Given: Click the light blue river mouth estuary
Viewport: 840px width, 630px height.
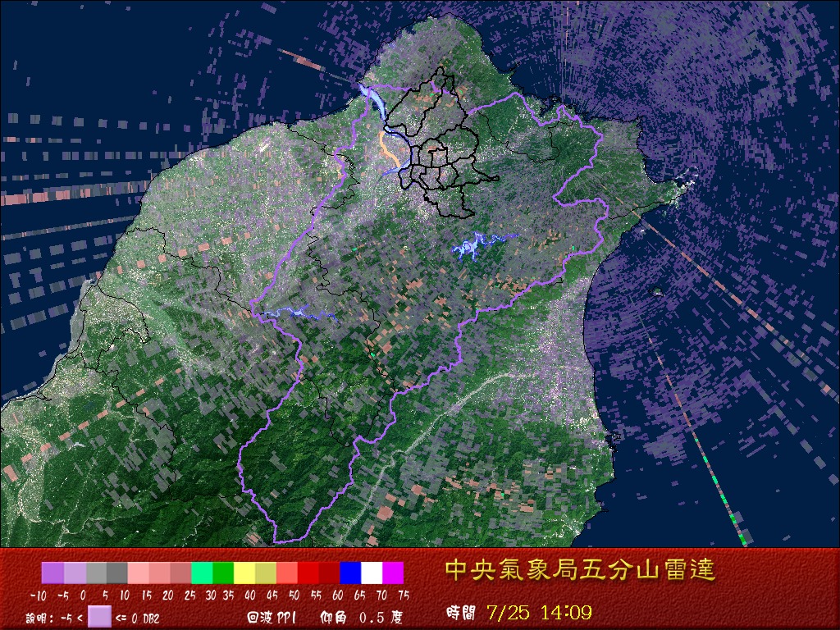Looking at the screenshot, I should [x=372, y=98].
